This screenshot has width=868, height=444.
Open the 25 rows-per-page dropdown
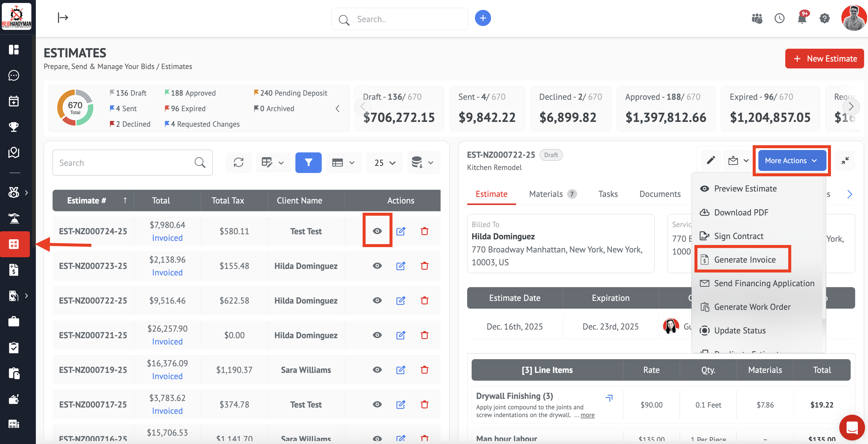click(384, 163)
